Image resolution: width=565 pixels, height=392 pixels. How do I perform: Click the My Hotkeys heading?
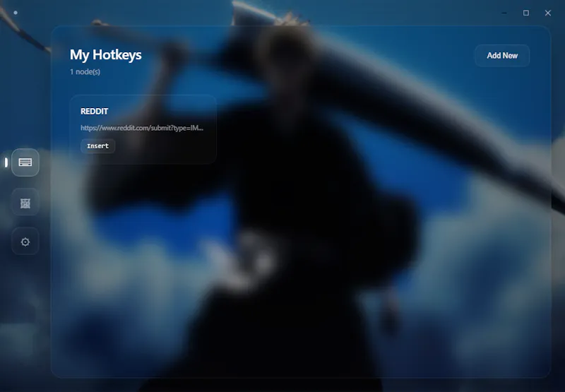[105, 55]
